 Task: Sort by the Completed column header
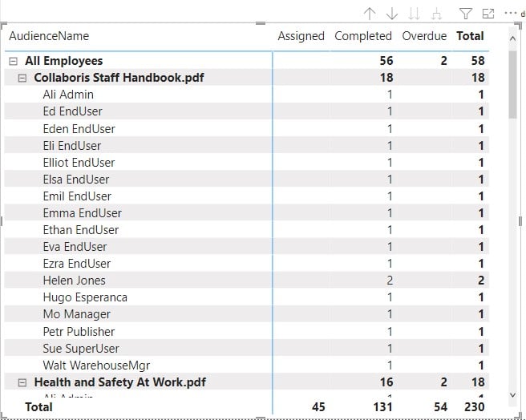tap(362, 36)
